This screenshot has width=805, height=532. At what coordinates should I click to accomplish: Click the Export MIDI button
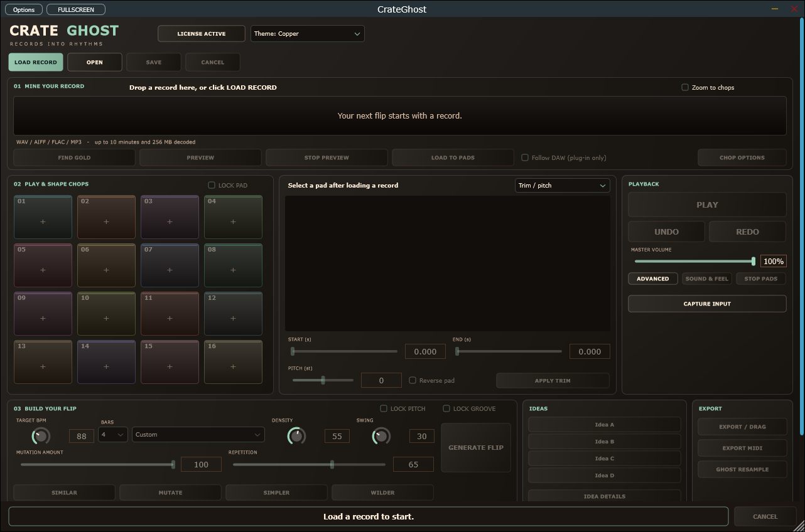(x=742, y=448)
